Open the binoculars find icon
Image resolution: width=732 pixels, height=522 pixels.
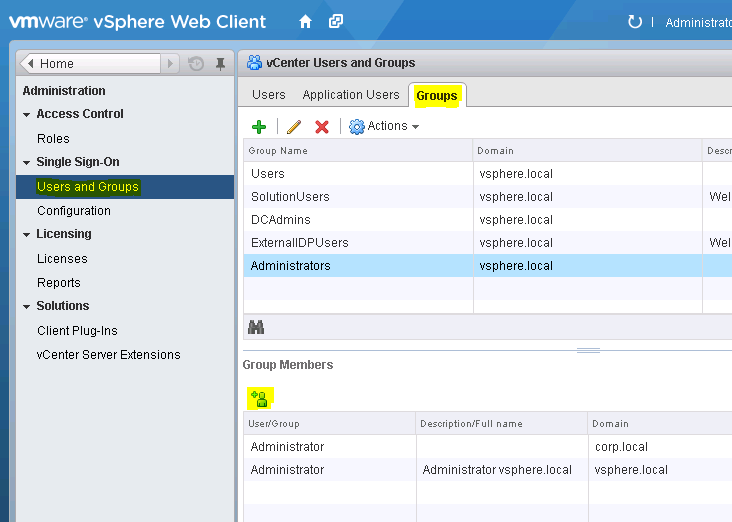point(256,327)
